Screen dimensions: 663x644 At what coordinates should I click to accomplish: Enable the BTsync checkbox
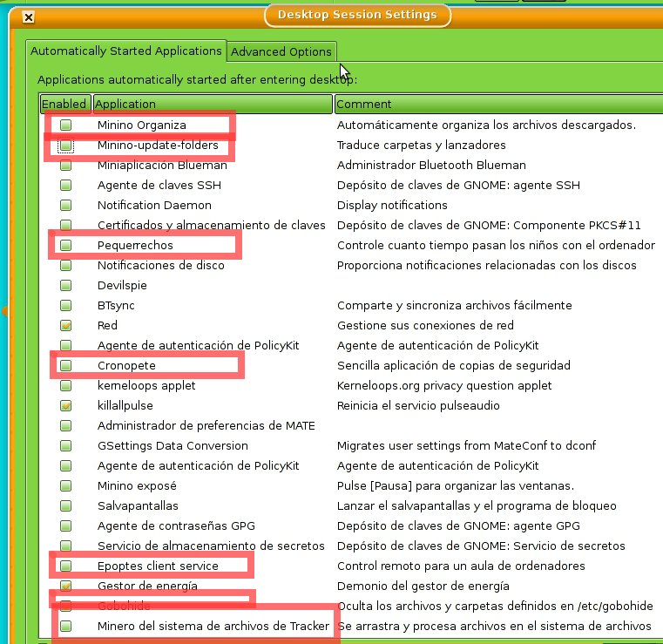click(65, 305)
